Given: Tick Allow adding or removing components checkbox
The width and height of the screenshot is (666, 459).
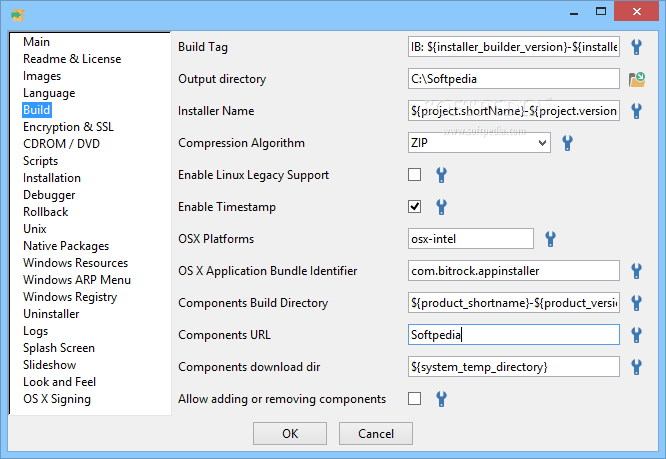Looking at the screenshot, I should [415, 399].
